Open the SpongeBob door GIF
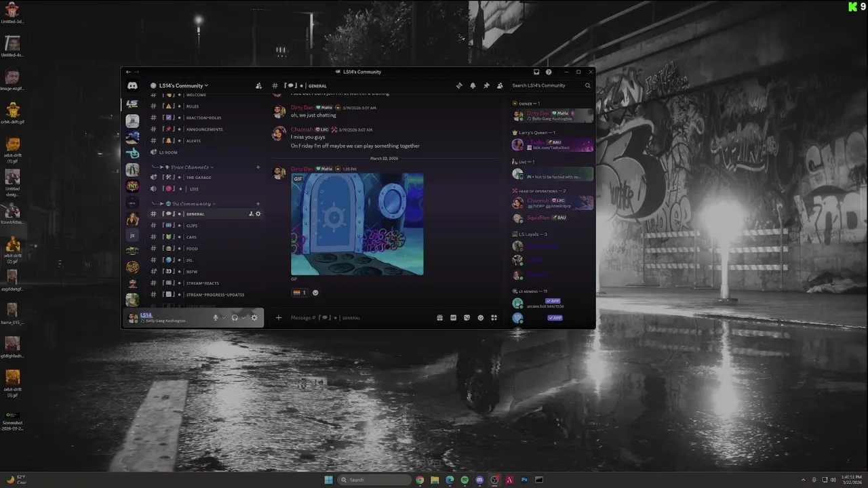This screenshot has width=868, height=488. pos(357,224)
